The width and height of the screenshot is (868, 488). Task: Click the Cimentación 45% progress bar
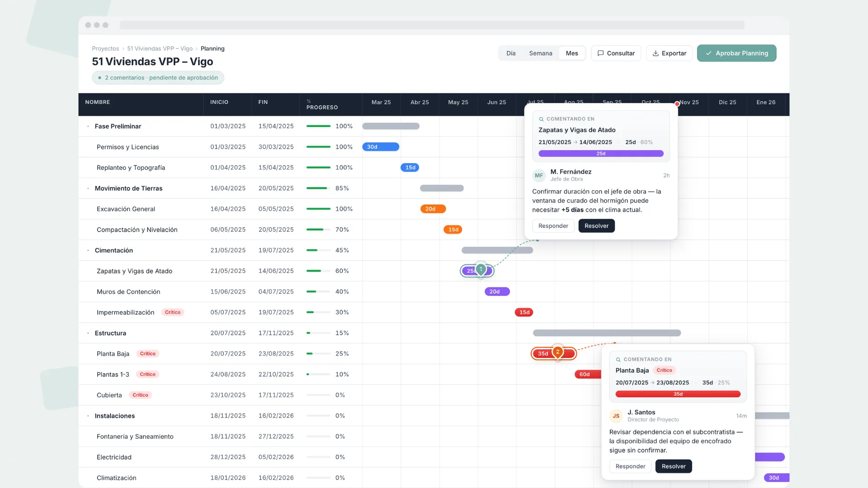click(x=318, y=250)
